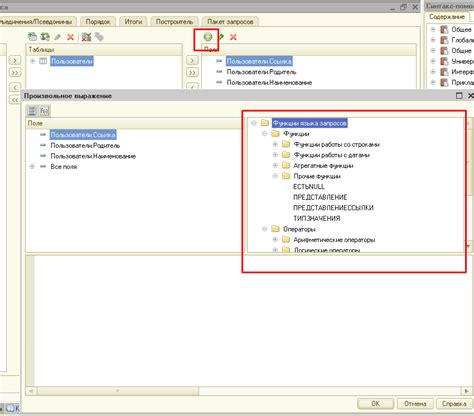Click the green add field icon
474x416 pixels.
point(208,37)
